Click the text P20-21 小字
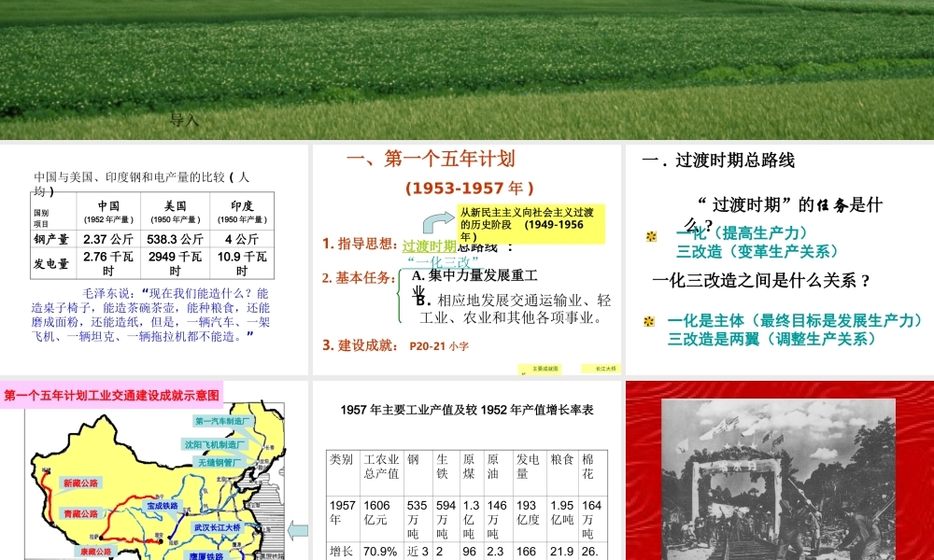The image size is (934, 560). [x=439, y=345]
